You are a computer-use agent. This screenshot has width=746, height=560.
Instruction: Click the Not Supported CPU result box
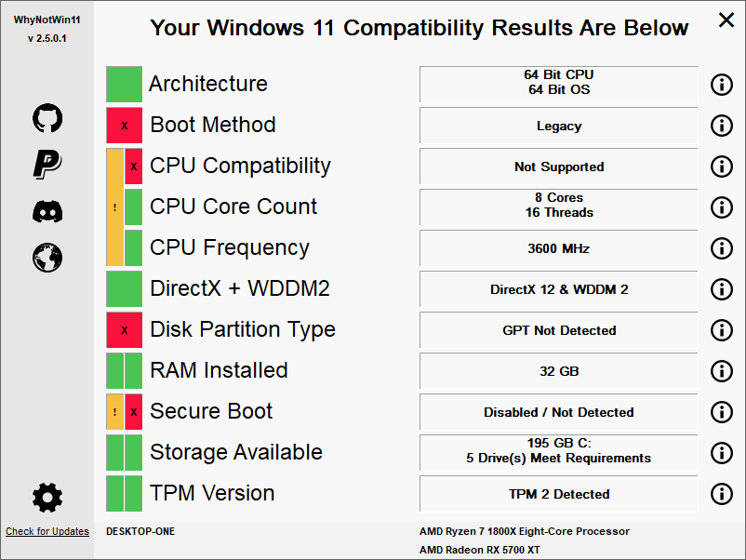pyautogui.click(x=558, y=167)
